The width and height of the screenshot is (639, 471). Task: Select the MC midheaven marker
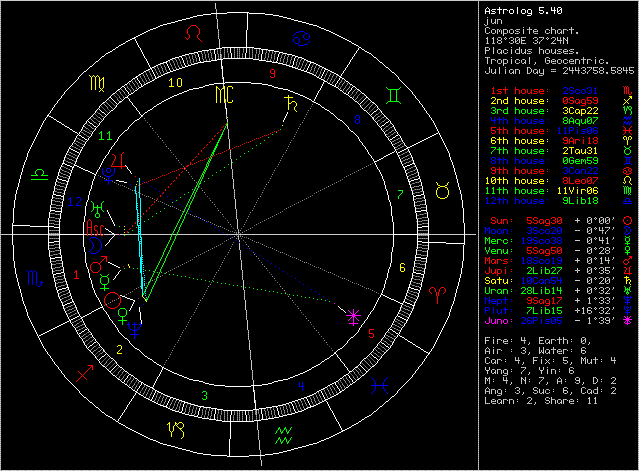(225, 95)
